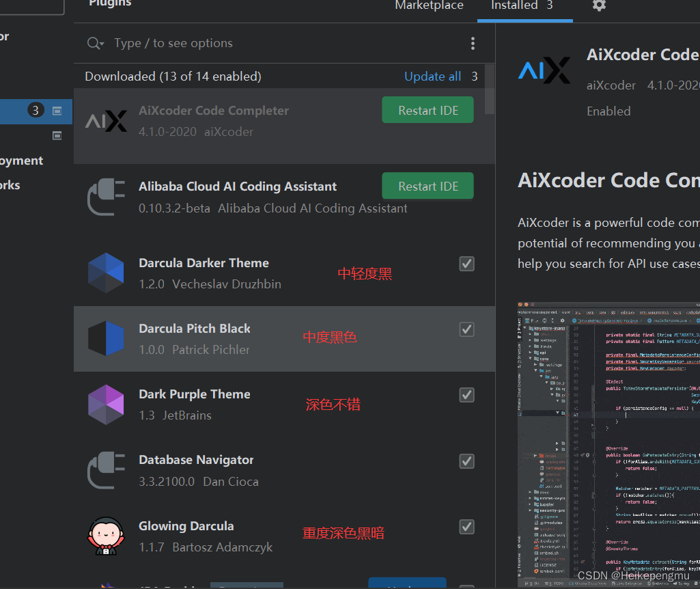This screenshot has height=589, width=700.
Task: Click the Update all link
Action: (x=432, y=77)
